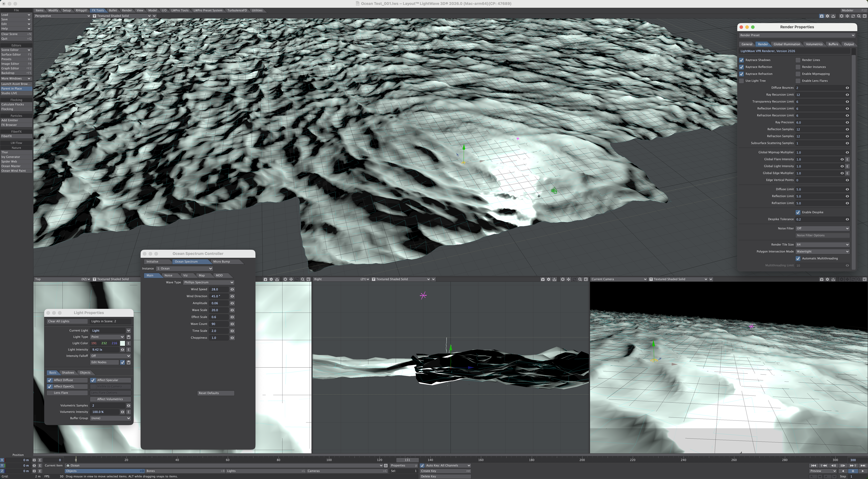Disable Raytrace Shadows checkbox
868x479 pixels.
point(741,60)
